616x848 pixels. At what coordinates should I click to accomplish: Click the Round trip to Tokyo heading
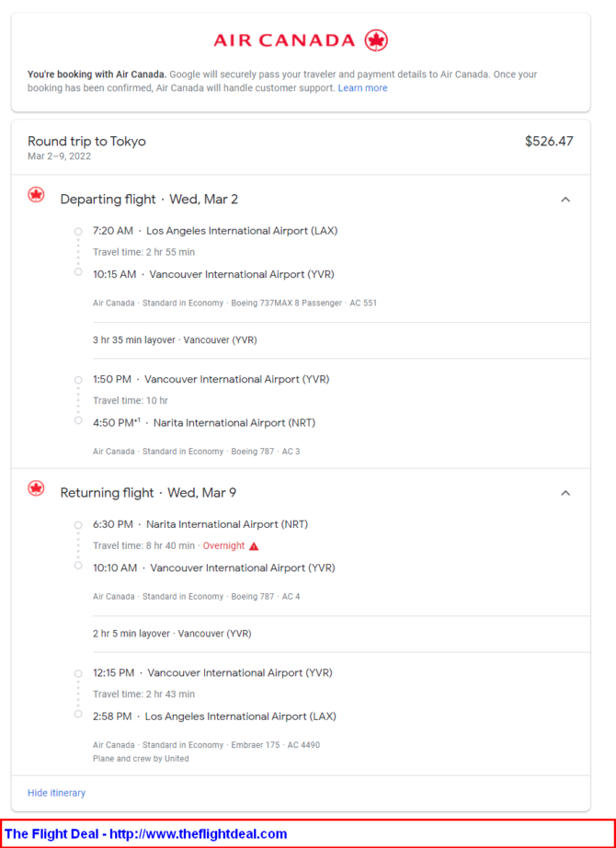click(x=86, y=141)
